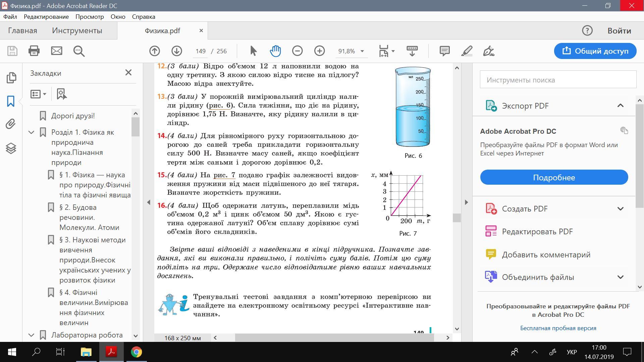
Task: Click the Подробнее button
Action: click(554, 177)
